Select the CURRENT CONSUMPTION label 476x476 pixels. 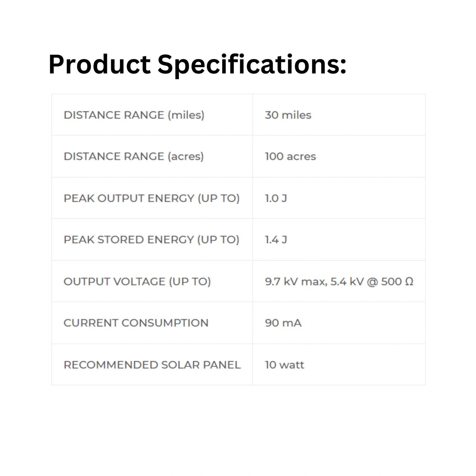[x=136, y=323]
